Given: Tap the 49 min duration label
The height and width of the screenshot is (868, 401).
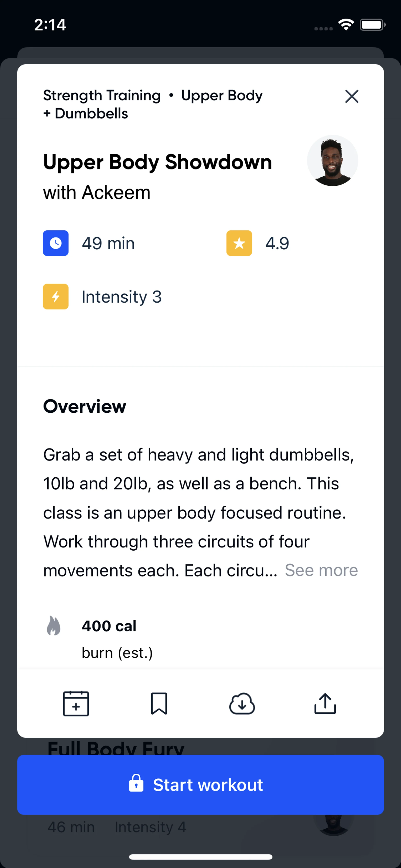Looking at the screenshot, I should tap(108, 243).
